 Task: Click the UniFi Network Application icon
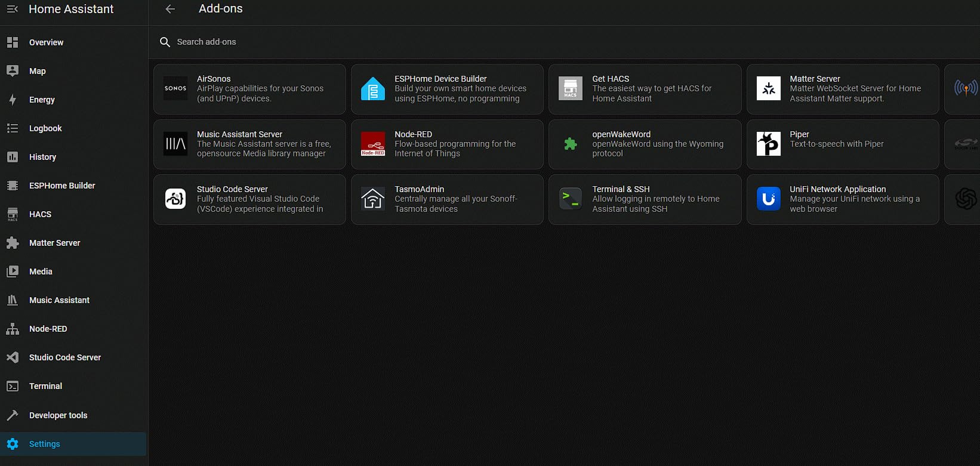point(768,199)
